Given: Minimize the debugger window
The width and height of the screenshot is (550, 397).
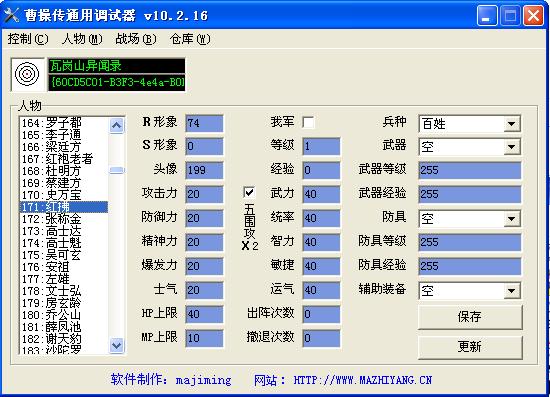Looking at the screenshot, I should 487,16.
